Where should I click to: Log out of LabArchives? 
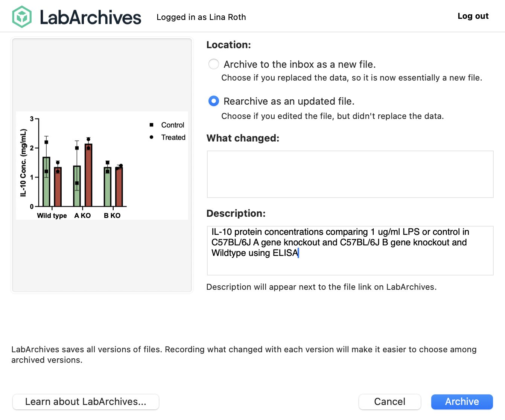coord(473,16)
